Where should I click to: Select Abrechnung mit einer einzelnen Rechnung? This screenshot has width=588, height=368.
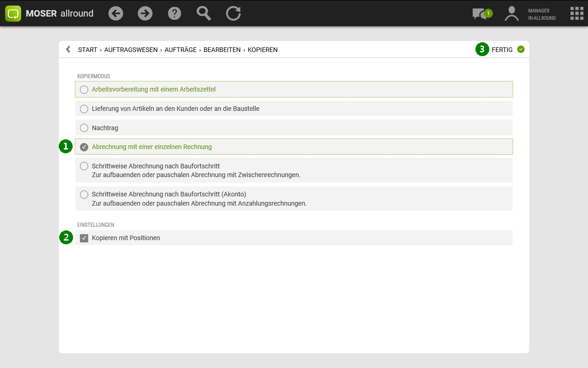pyautogui.click(x=84, y=147)
